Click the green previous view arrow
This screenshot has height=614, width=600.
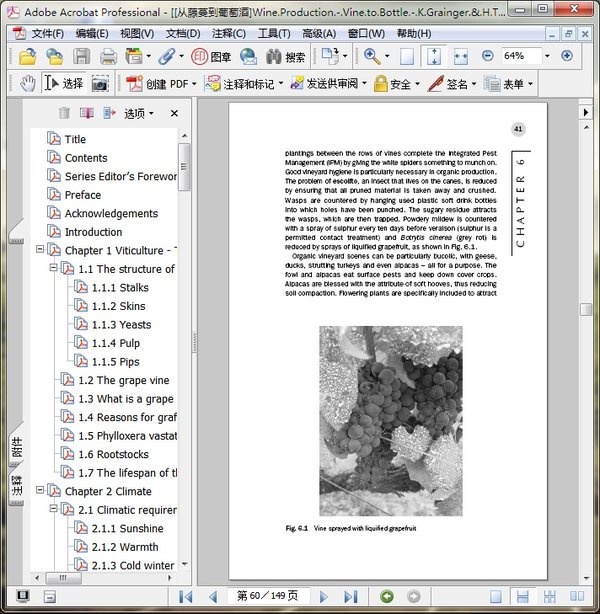click(386, 597)
